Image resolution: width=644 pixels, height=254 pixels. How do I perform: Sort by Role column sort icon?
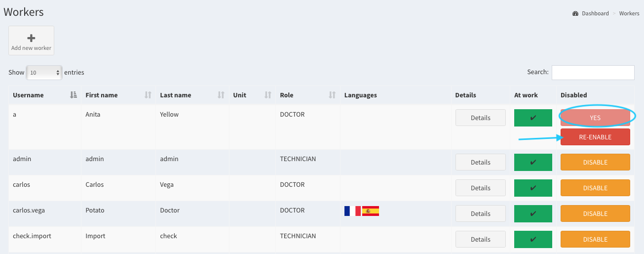coord(332,95)
